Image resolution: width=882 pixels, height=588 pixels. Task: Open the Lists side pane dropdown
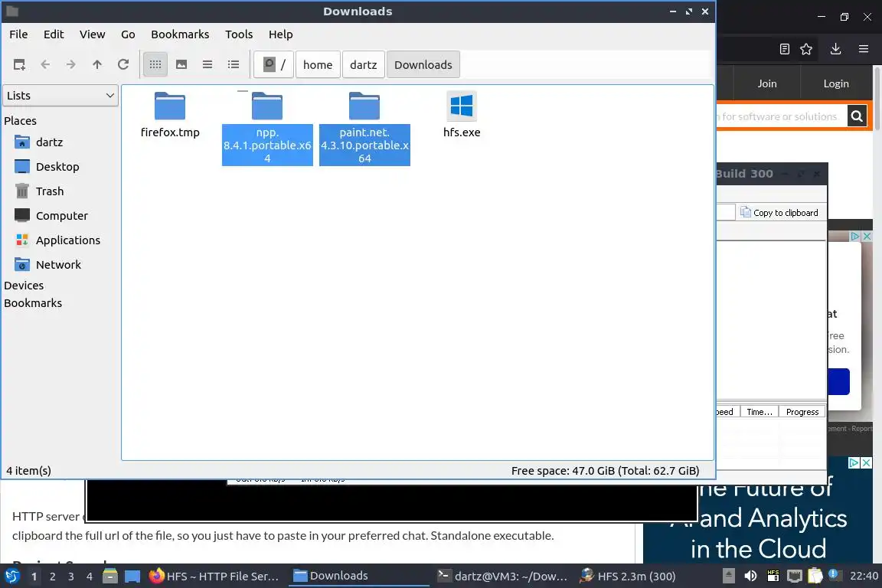(x=60, y=96)
